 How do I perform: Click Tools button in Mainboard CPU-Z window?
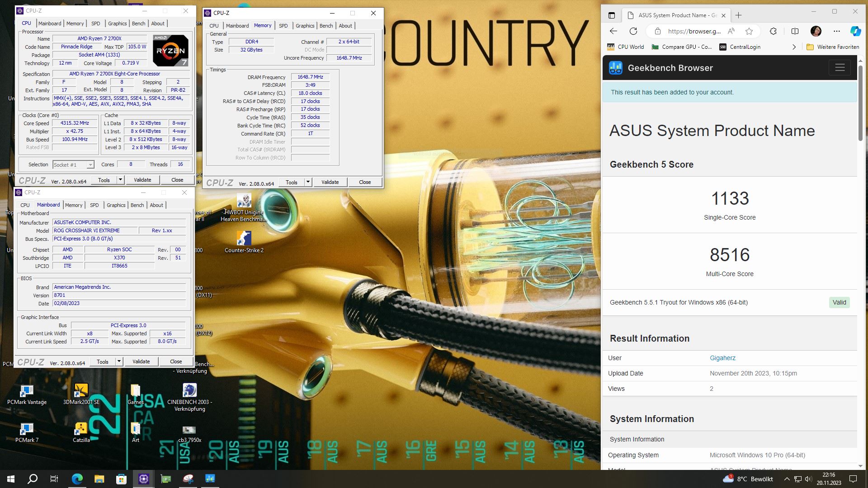click(103, 361)
